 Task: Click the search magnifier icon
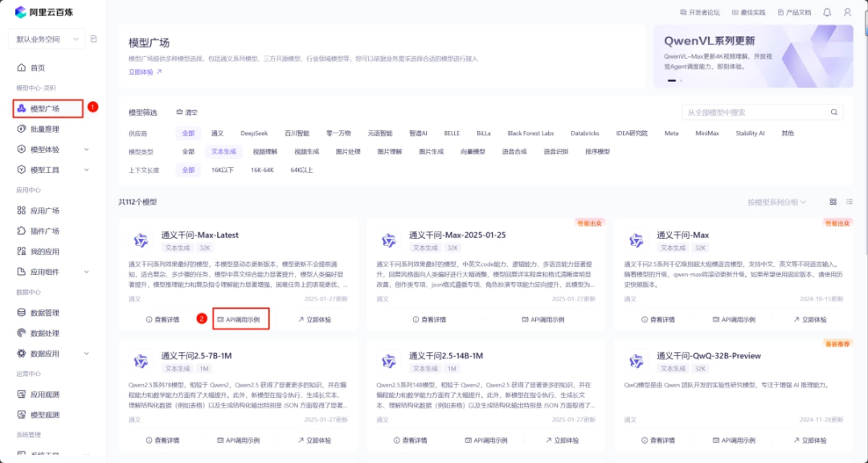click(x=833, y=113)
